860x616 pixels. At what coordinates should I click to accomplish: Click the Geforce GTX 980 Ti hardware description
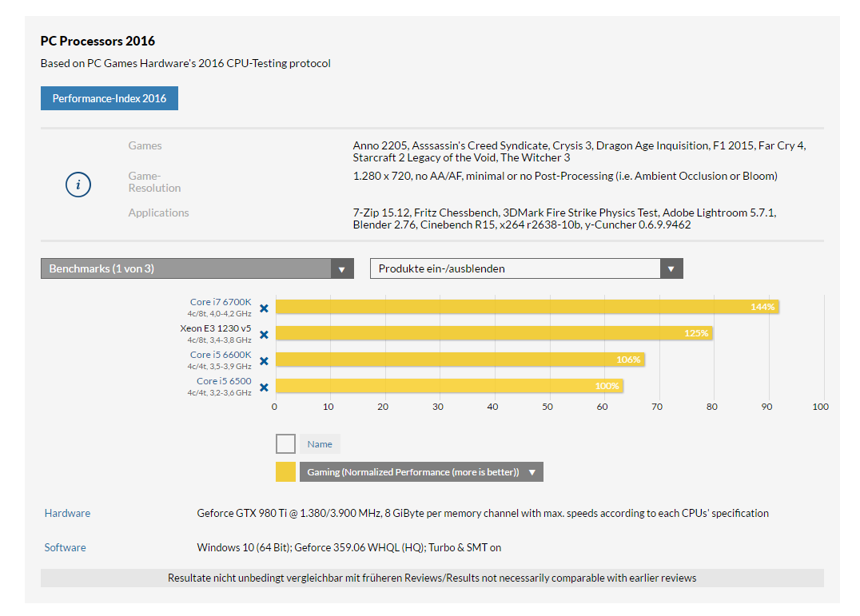[x=483, y=513]
